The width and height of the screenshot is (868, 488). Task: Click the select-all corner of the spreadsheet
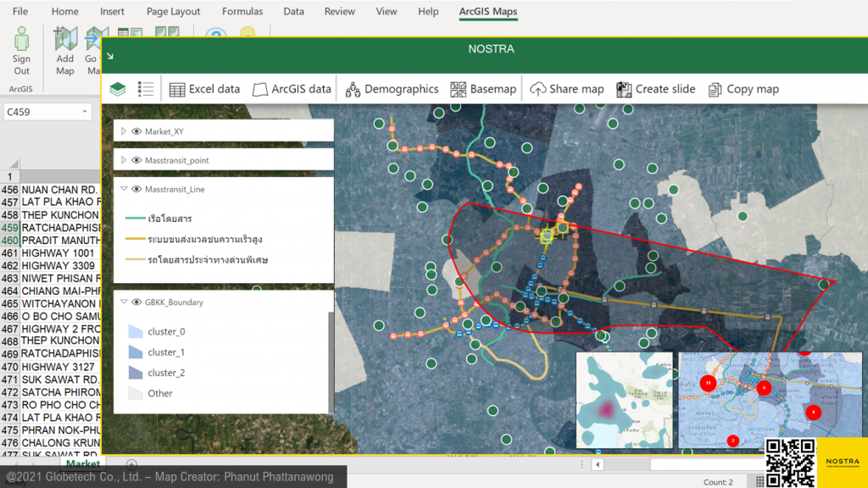14,164
